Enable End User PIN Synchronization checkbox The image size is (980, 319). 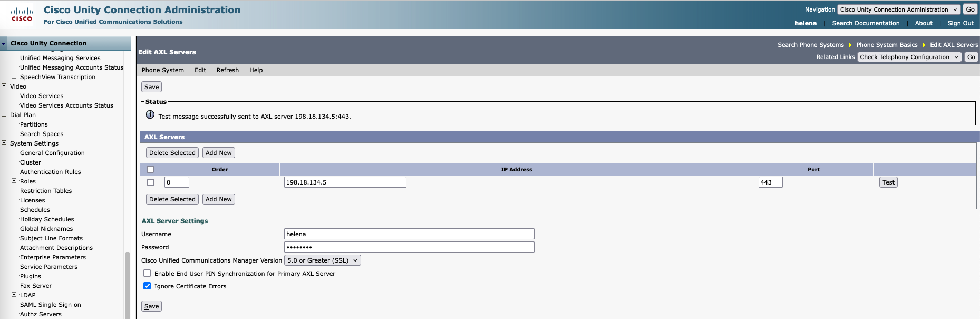tap(147, 273)
